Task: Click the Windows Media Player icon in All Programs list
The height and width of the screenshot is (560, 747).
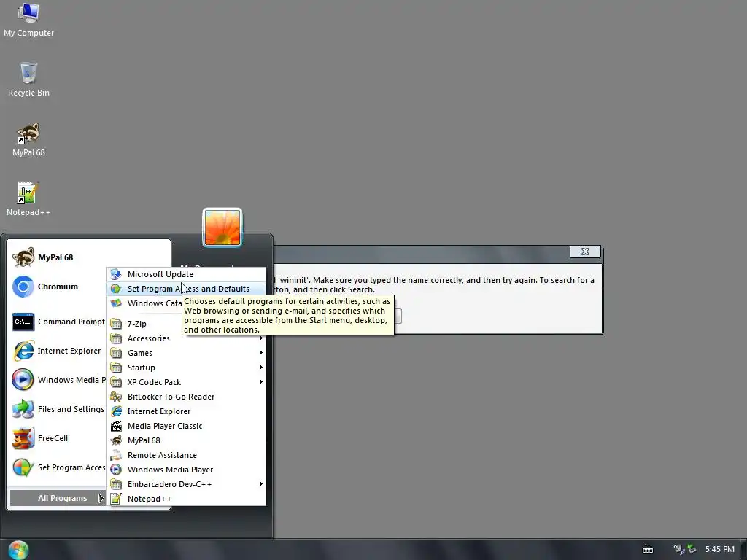Action: [x=116, y=470]
